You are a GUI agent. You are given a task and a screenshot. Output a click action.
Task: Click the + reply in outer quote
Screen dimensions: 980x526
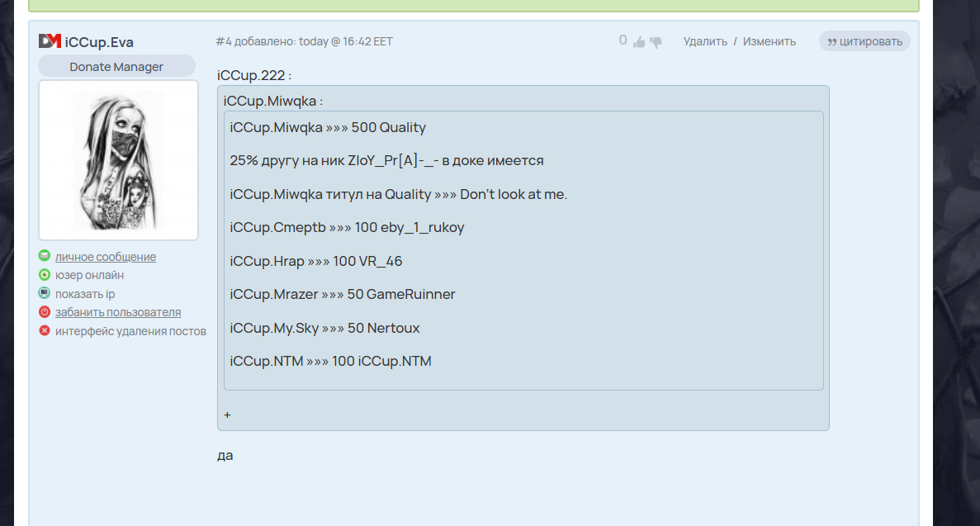click(228, 415)
